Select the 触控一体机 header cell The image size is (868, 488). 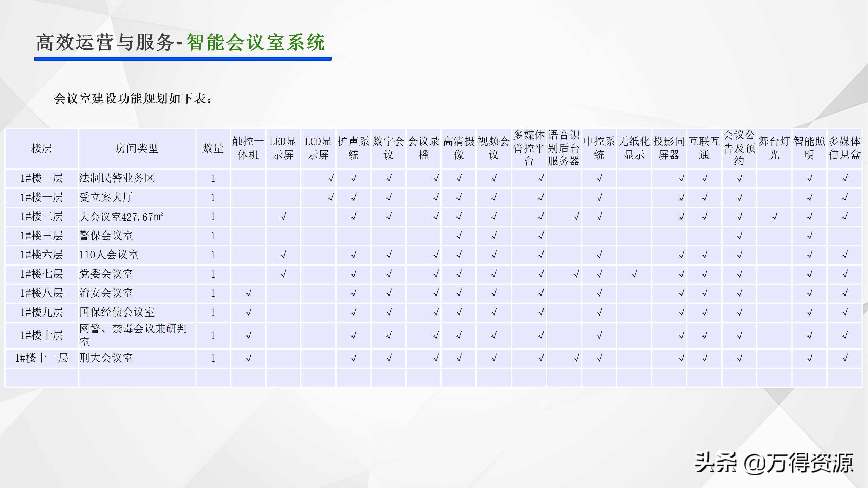click(x=248, y=148)
